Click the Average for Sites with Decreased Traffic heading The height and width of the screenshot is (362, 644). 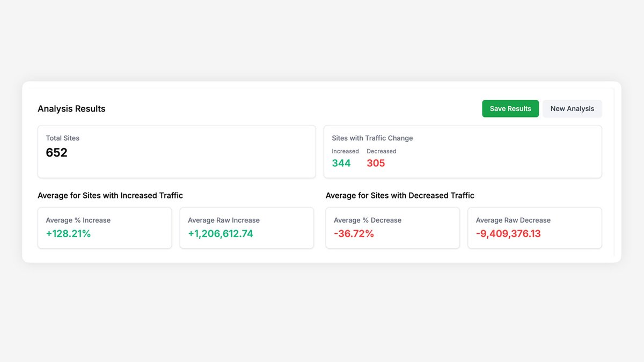coord(399,195)
